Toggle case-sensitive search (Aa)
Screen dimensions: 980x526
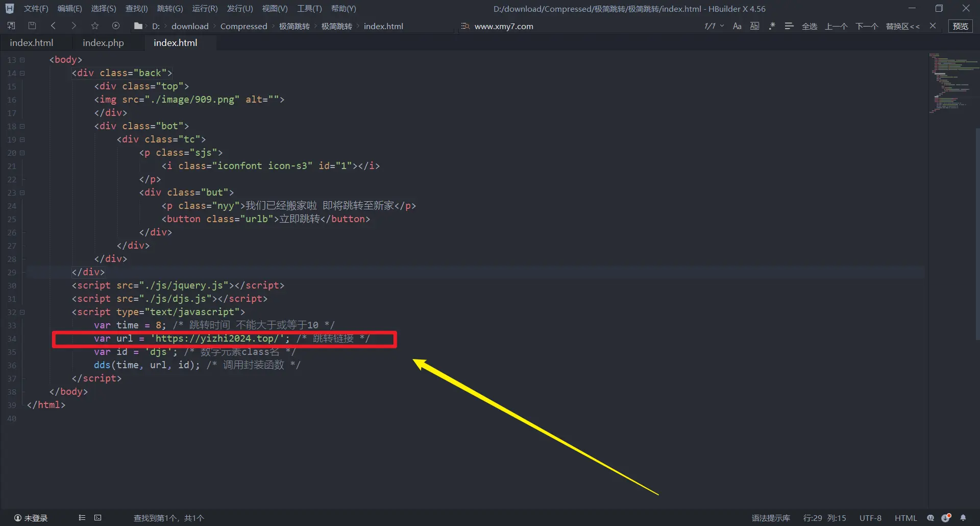(737, 26)
